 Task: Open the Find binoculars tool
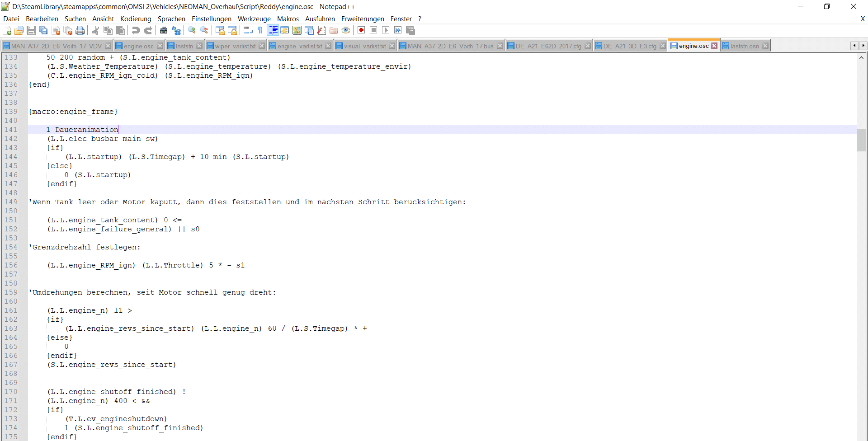pyautogui.click(x=164, y=30)
